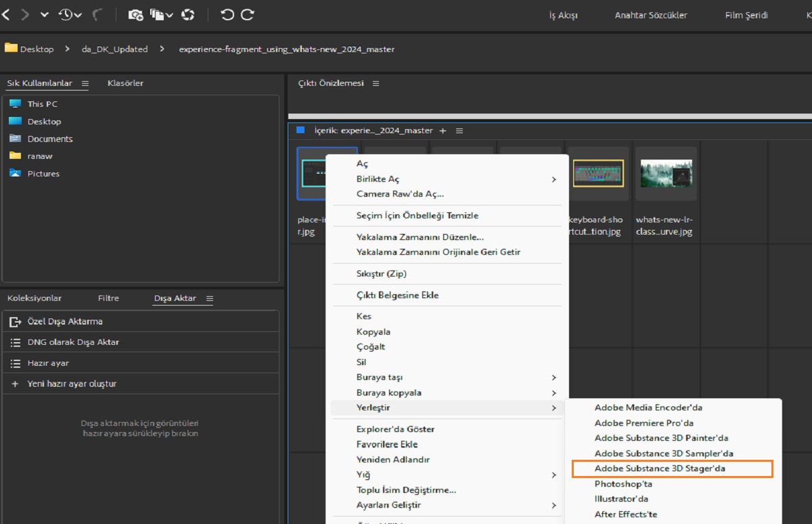Open the parent folder or Favorites dropdown
The height and width of the screenshot is (524, 812).
click(x=45, y=14)
